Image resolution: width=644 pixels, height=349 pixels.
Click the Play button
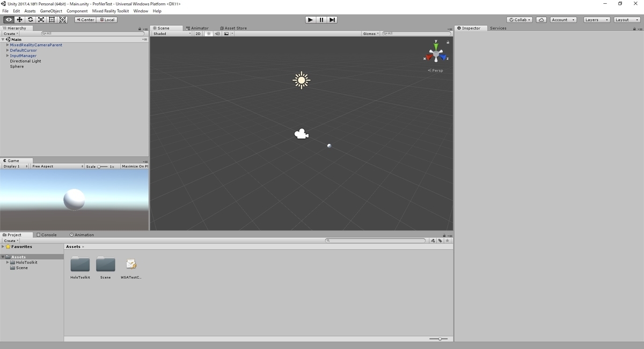(310, 20)
